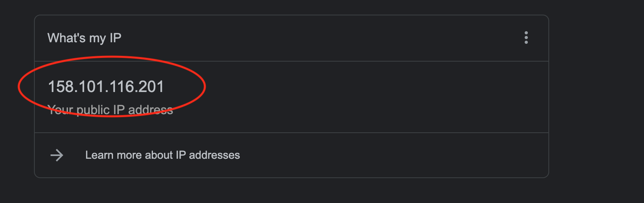Screen dimensions: 644x203
Task: Click the word "public" under the address
Action: click(93, 110)
